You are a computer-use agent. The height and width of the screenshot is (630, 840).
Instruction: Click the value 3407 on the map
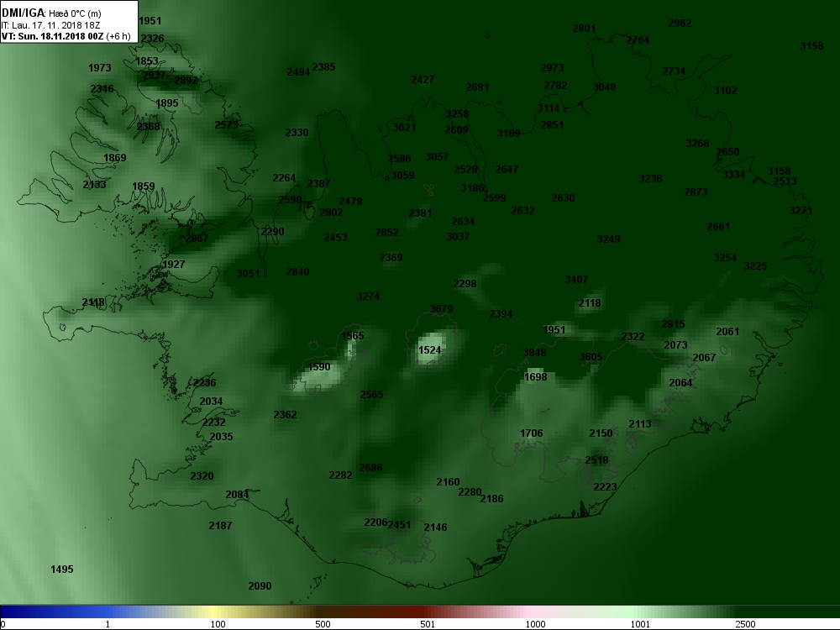coord(576,280)
